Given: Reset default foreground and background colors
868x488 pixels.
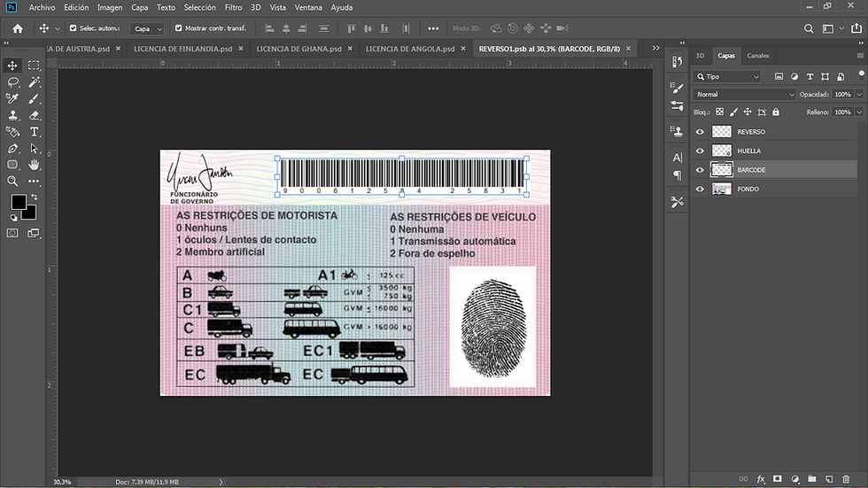Looking at the screenshot, I should (13, 218).
